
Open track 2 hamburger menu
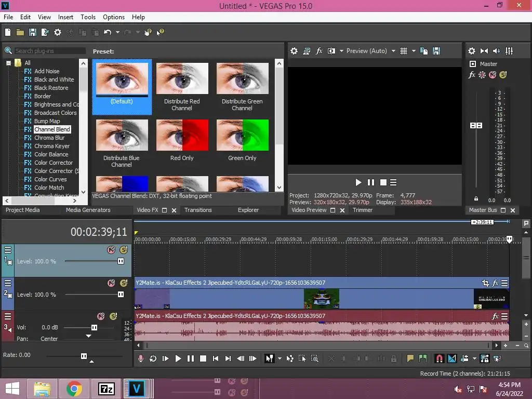8,283
